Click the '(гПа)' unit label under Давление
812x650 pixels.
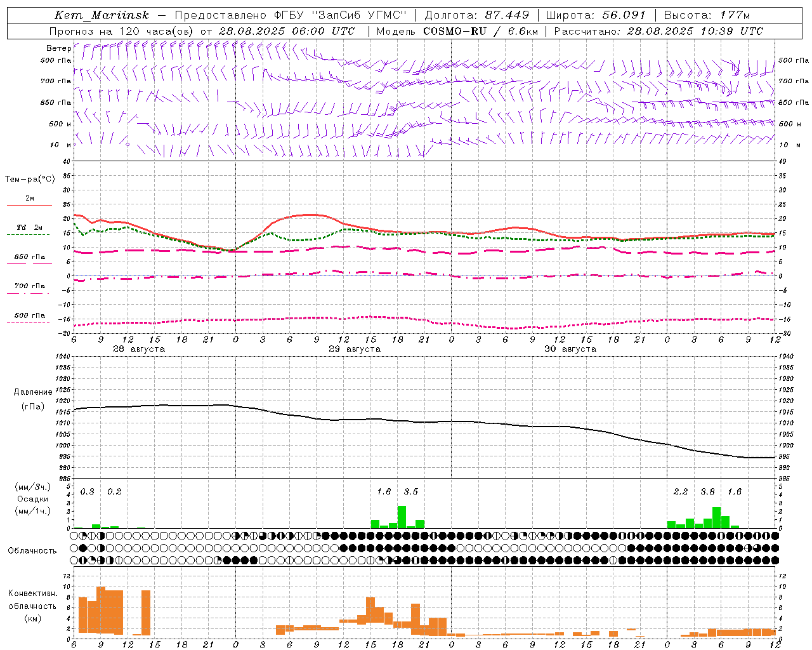[33, 406]
